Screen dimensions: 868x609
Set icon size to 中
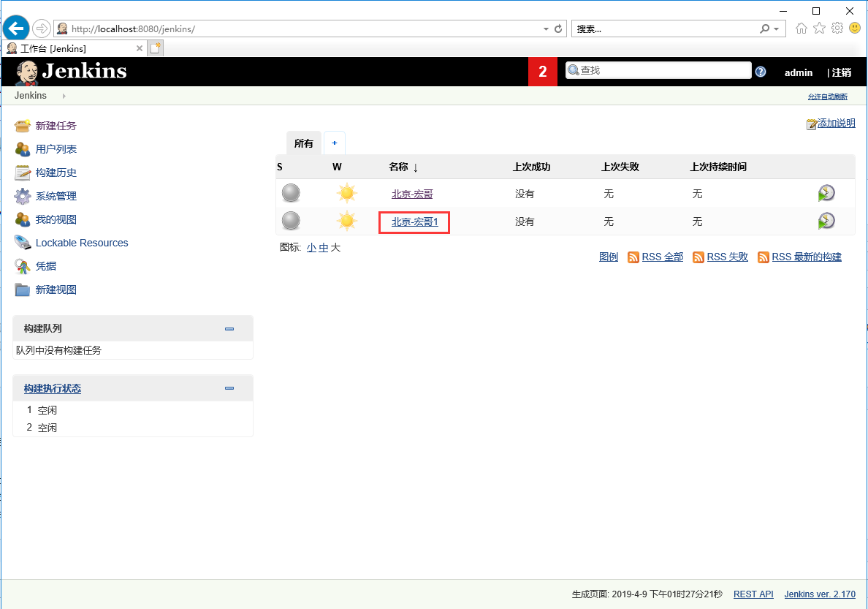tap(324, 248)
